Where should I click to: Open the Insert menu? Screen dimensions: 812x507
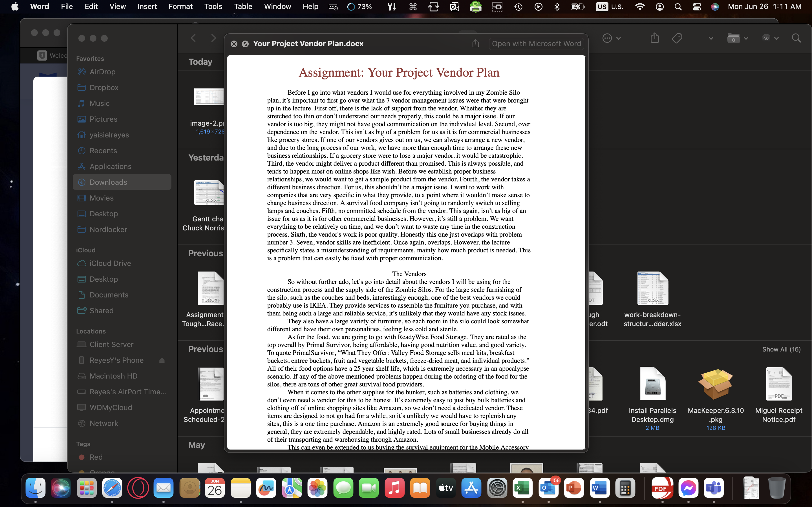point(147,7)
